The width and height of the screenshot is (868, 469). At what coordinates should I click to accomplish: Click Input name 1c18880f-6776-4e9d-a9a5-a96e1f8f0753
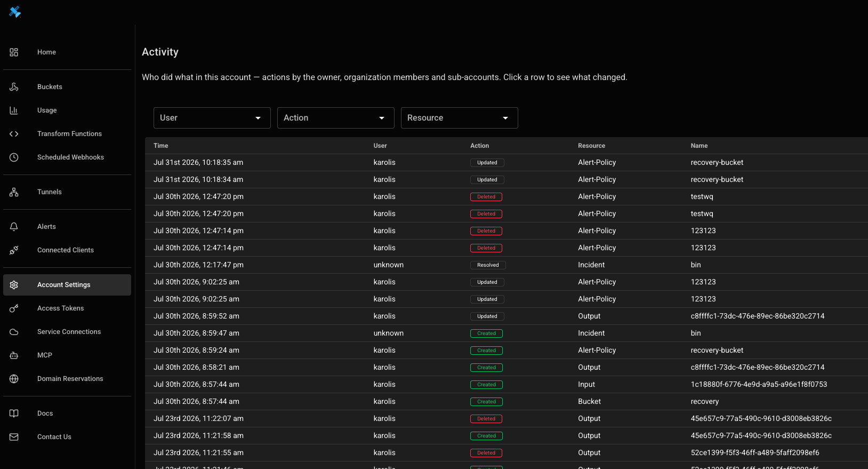point(759,385)
